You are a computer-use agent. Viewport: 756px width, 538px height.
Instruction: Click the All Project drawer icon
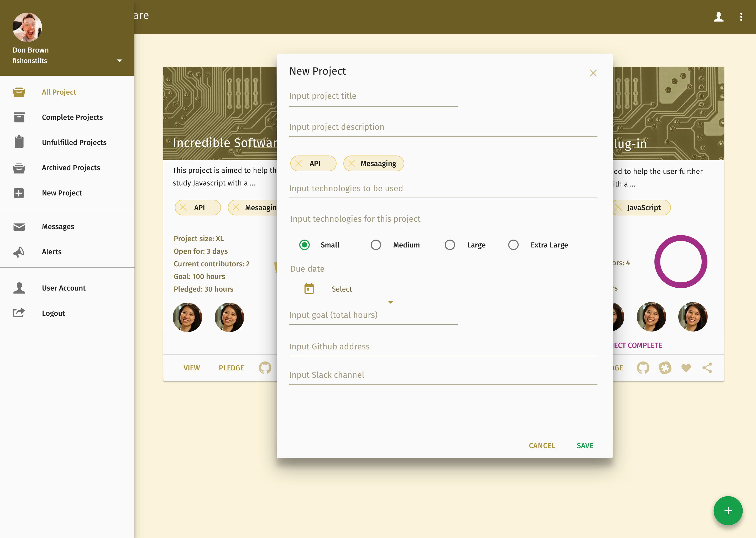click(x=19, y=92)
